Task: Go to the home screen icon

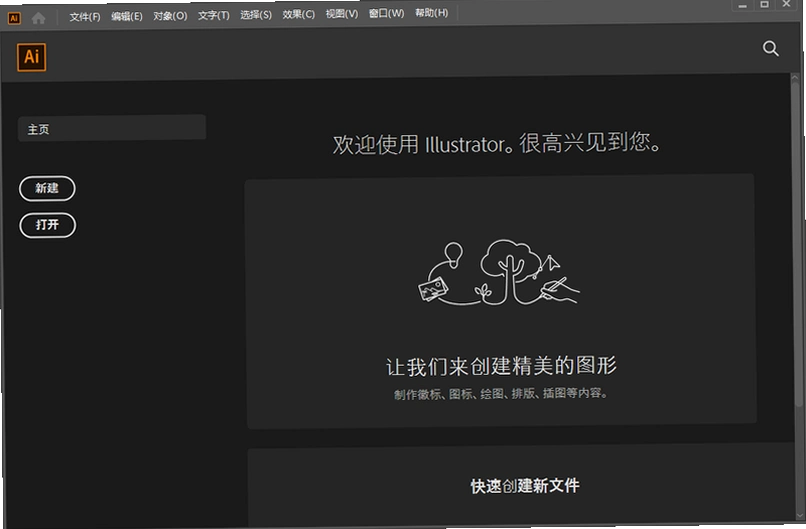Action: [39, 19]
